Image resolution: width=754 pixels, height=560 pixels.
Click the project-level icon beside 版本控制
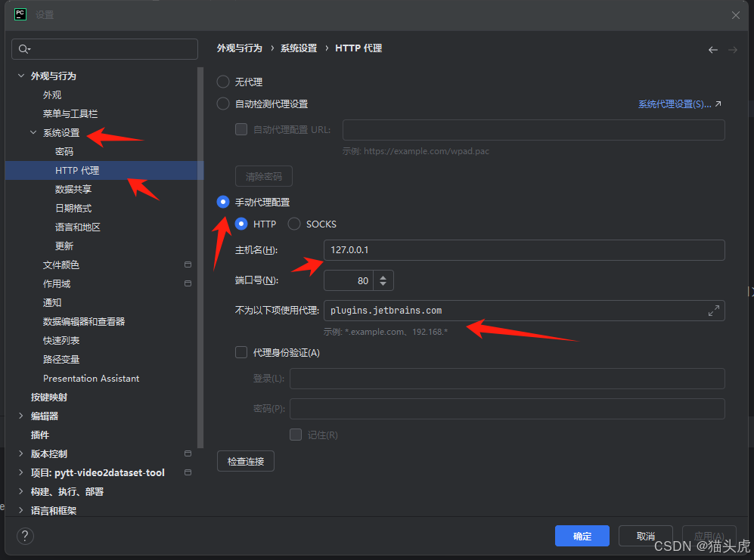(x=188, y=453)
